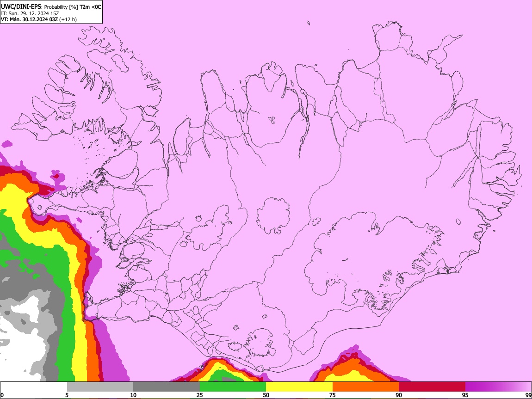Click the legend label 75
Screen dimensions: 532x399
333,395
